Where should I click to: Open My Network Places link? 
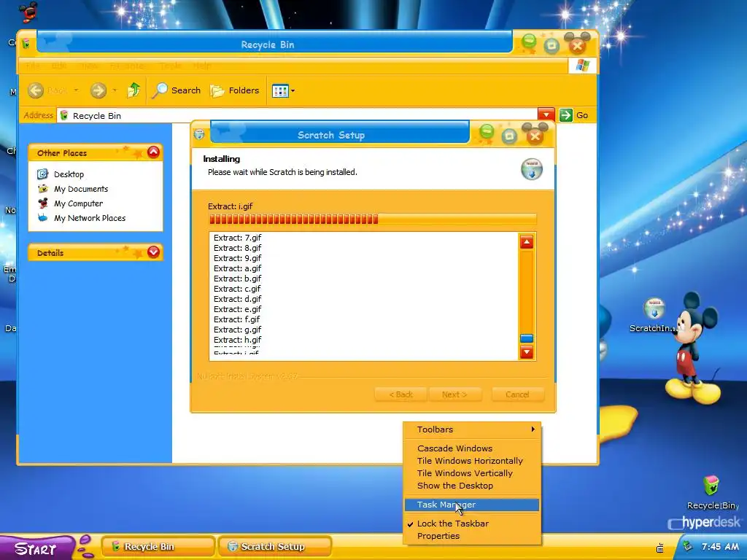(90, 218)
